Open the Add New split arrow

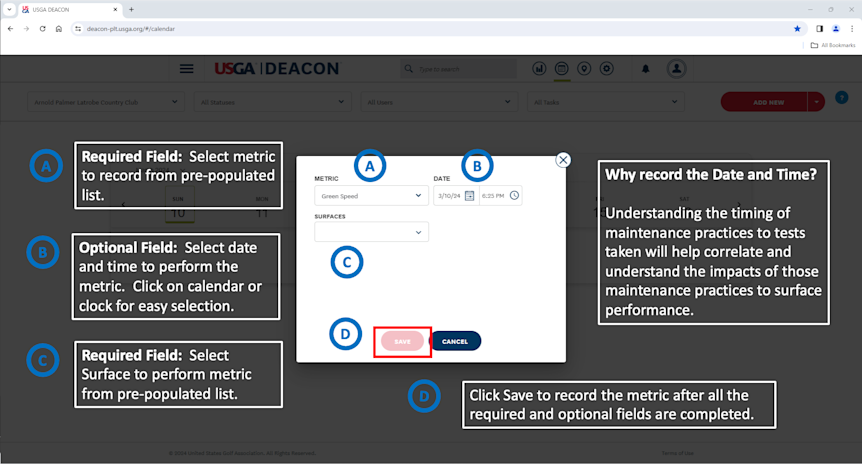pos(816,102)
